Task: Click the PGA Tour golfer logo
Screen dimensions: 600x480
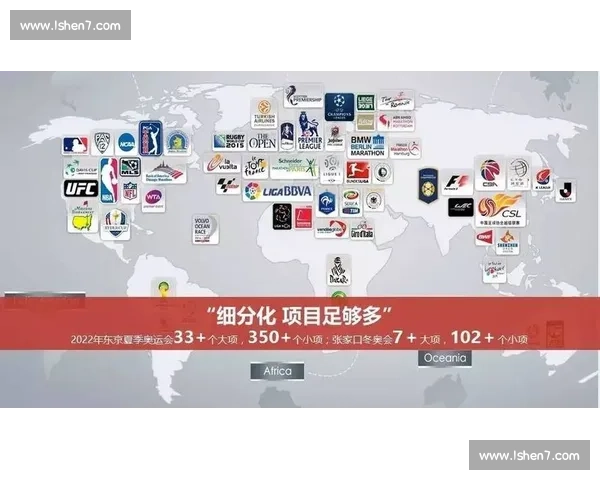Action: (x=151, y=138)
